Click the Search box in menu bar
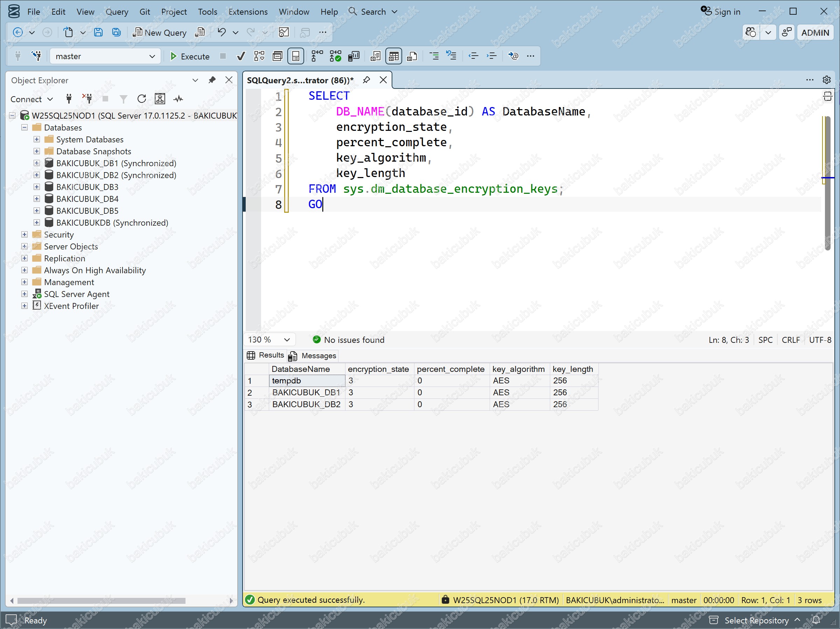840x629 pixels. coord(373,12)
